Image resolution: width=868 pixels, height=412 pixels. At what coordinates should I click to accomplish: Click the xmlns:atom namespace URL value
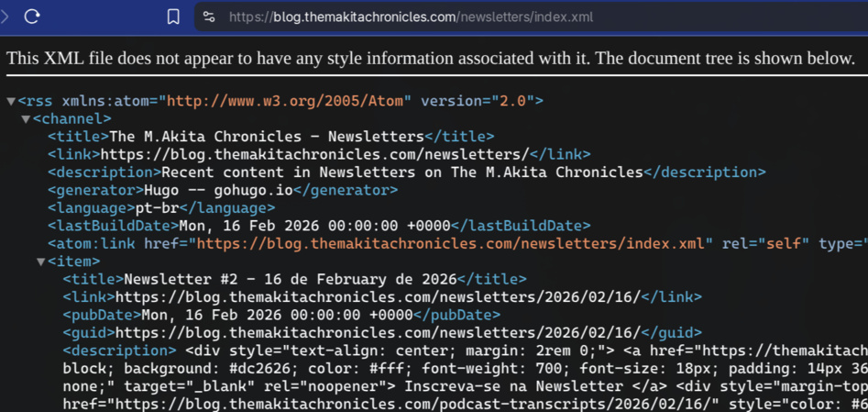[289, 101]
